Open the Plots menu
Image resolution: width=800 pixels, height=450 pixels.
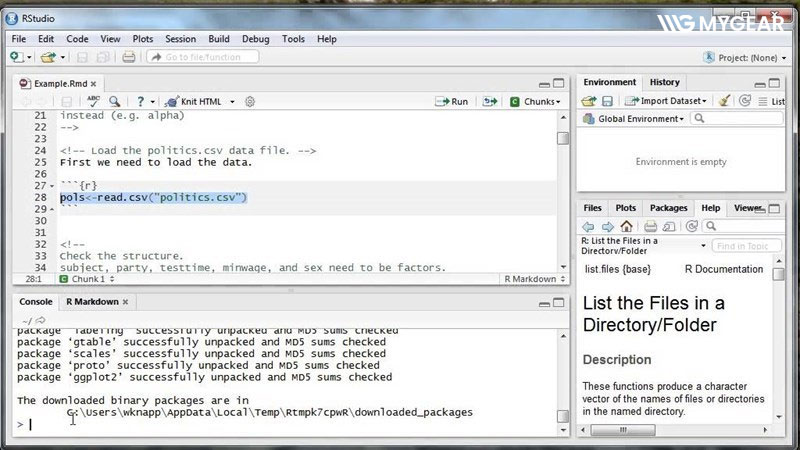[142, 39]
